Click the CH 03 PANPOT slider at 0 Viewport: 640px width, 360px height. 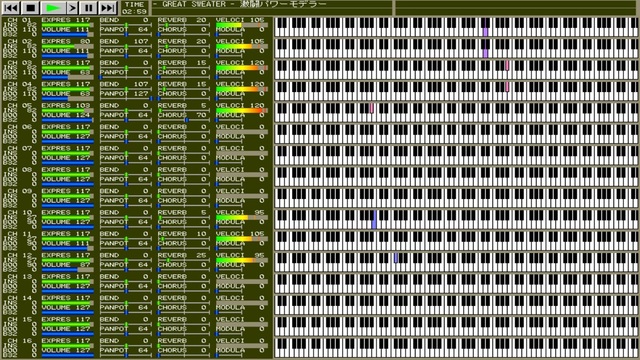pyautogui.click(x=125, y=77)
